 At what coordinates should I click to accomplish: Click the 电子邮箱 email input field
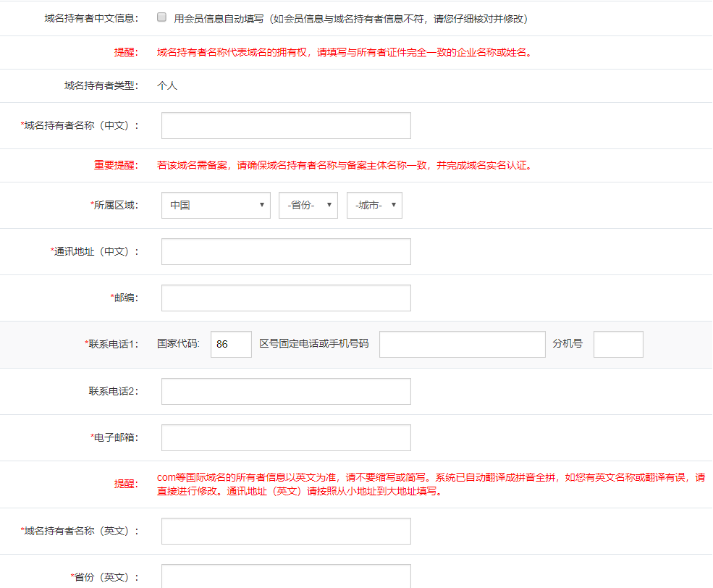[x=286, y=437]
